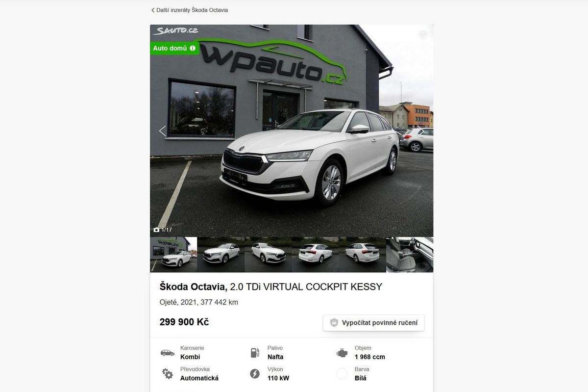The height and width of the screenshot is (392, 588).
Task: Click the white Barva color swatch
Action: coord(342,374)
